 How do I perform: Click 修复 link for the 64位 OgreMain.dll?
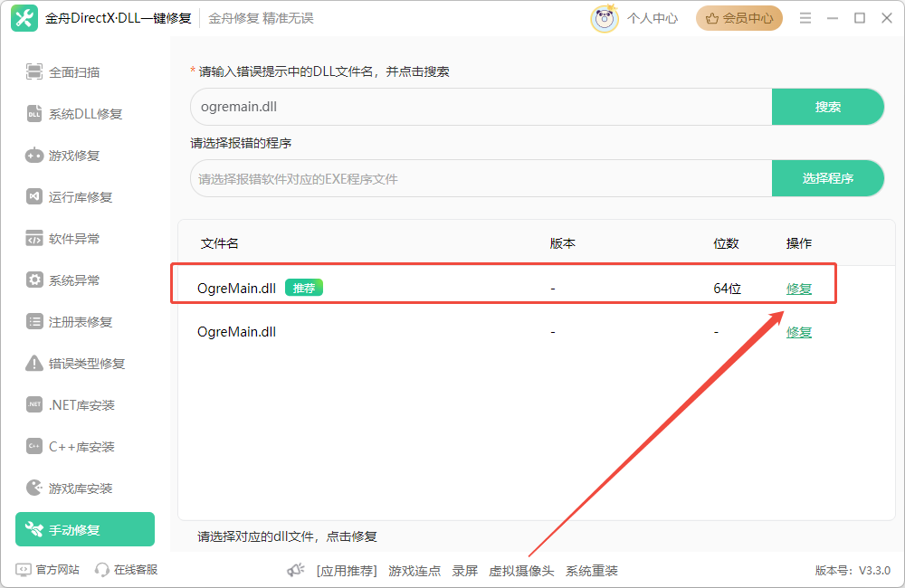[799, 289]
